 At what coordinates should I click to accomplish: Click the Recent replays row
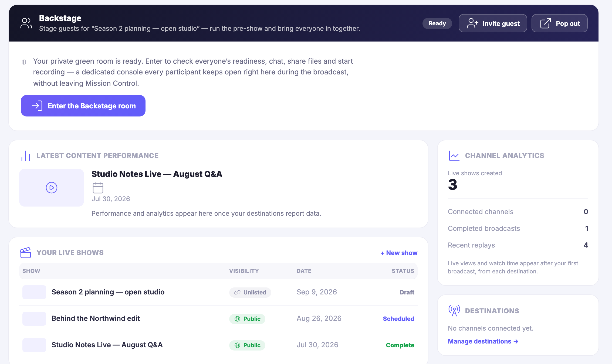(x=518, y=245)
